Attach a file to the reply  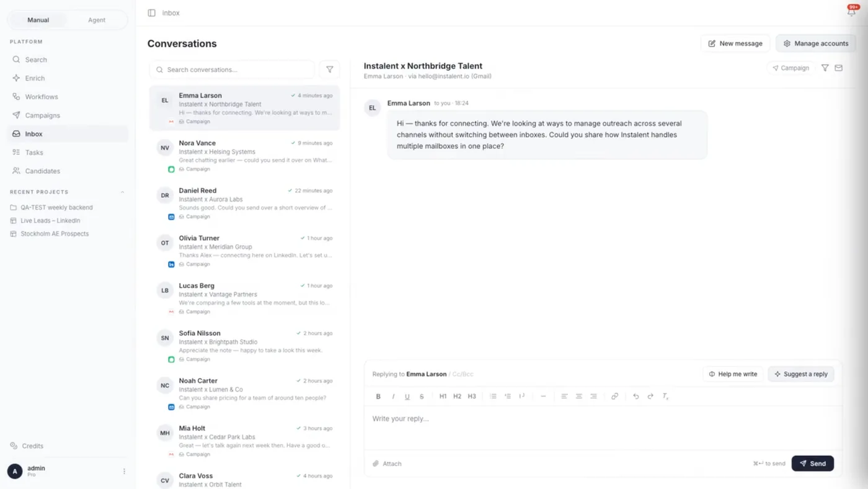[387, 464]
